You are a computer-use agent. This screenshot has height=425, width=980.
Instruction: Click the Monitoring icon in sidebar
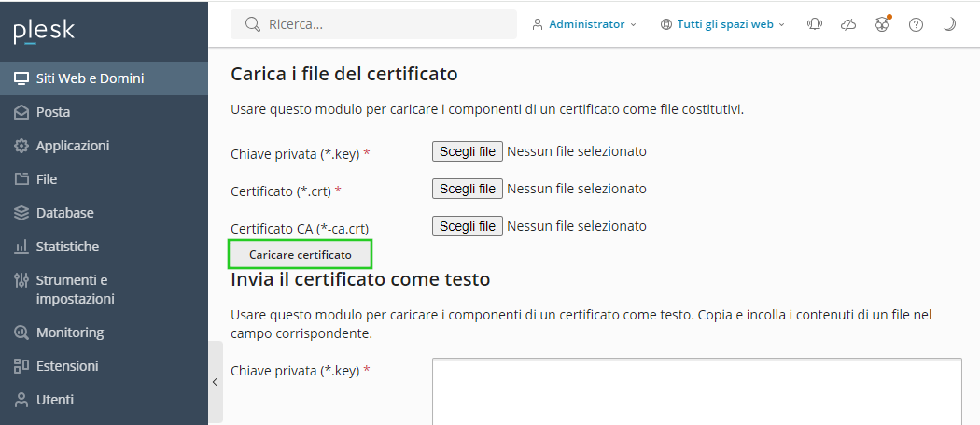21,333
